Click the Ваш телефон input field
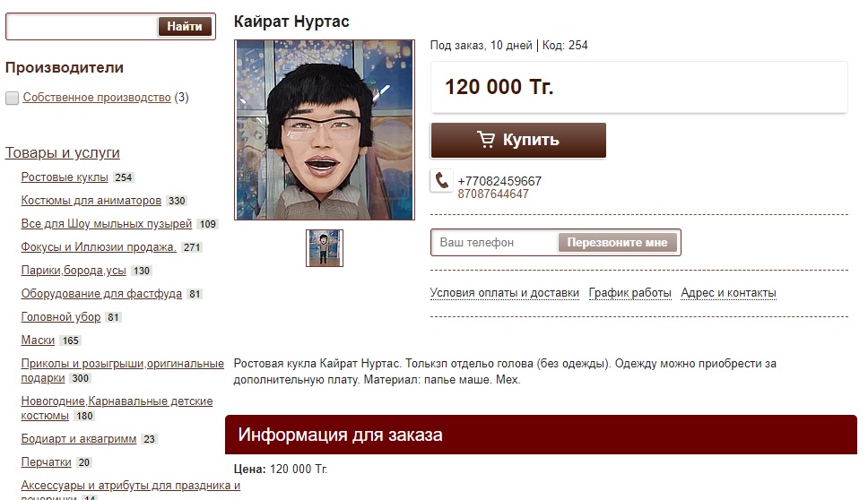The height and width of the screenshot is (500, 868). click(495, 242)
